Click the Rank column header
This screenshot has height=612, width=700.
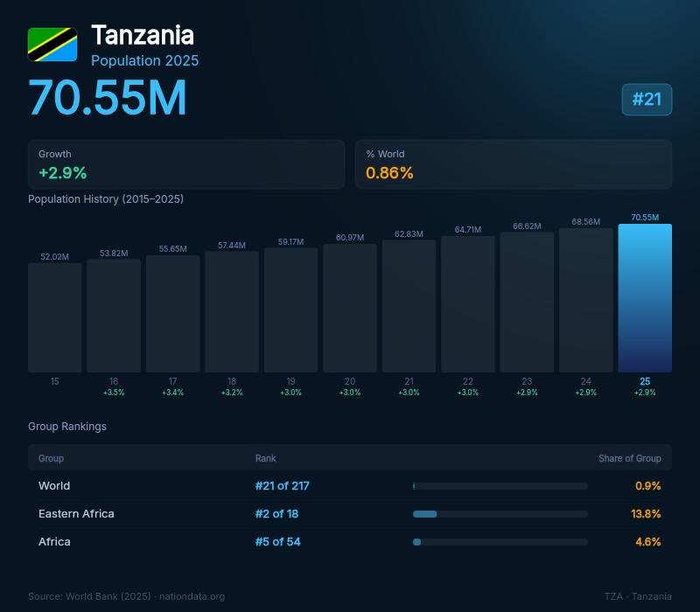[266, 458]
